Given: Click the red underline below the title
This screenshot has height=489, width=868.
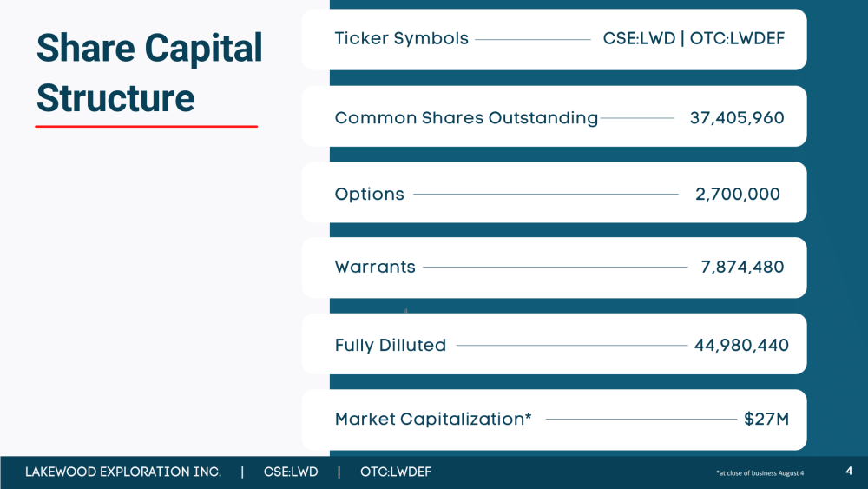Looking at the screenshot, I should 146,126.
